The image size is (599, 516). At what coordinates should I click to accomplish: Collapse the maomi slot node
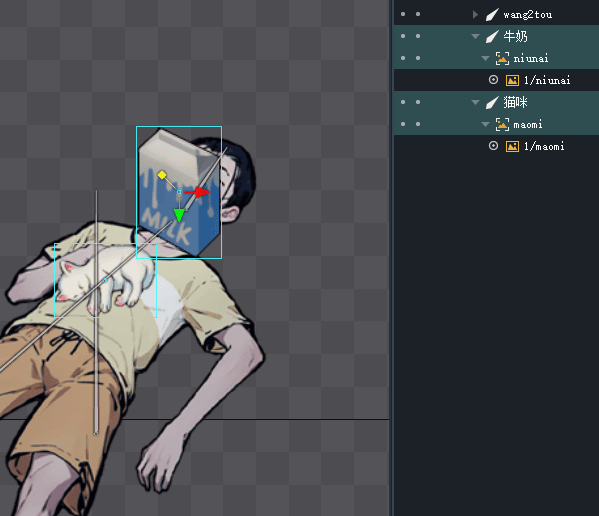tap(485, 125)
